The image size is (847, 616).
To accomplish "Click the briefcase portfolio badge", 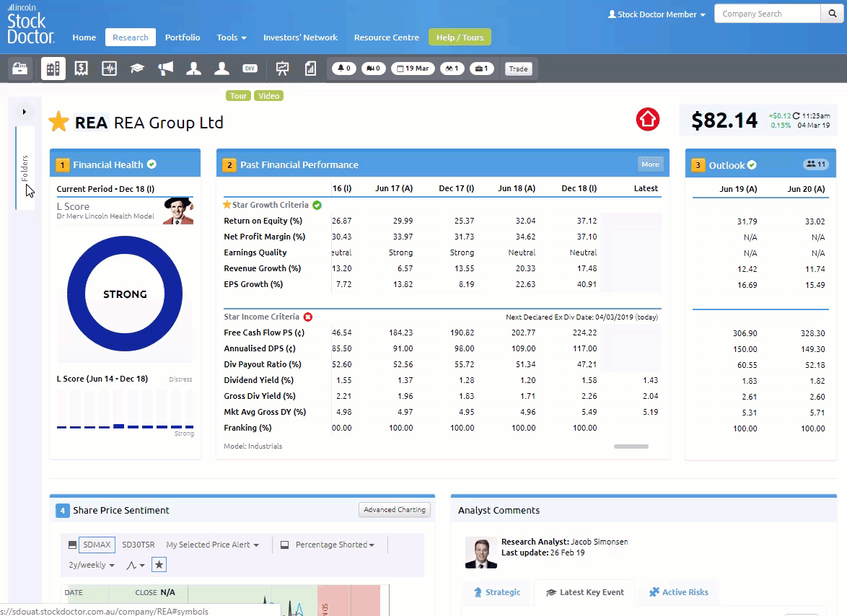I will [x=482, y=69].
